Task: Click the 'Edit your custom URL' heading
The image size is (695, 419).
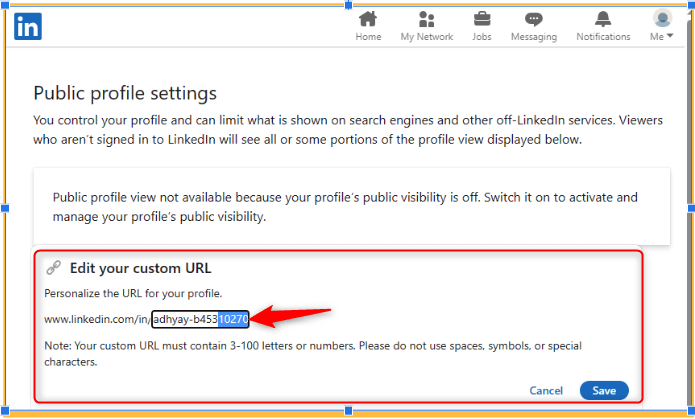Action: coord(141,268)
